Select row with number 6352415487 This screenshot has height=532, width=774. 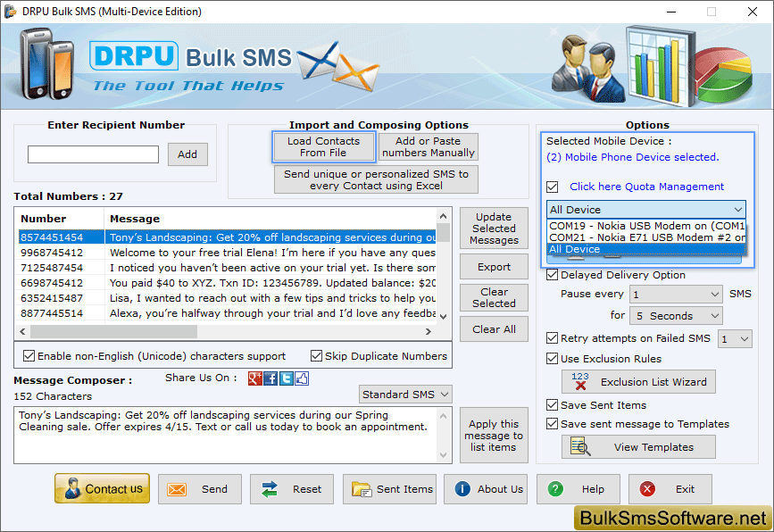[227, 298]
